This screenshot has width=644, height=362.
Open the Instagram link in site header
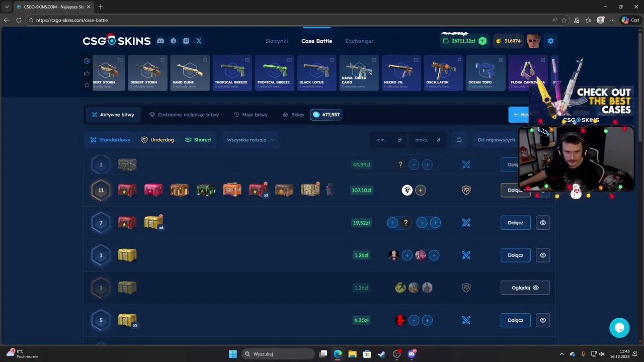[186, 41]
